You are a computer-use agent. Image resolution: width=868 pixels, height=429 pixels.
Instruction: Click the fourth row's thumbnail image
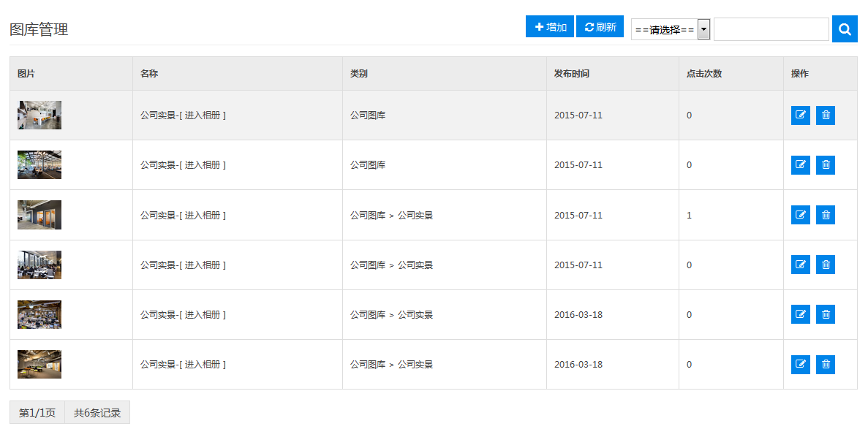coord(39,265)
